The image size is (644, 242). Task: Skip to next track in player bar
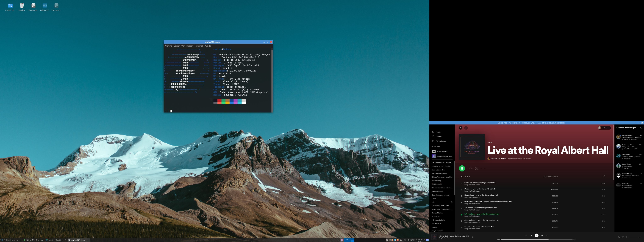(542, 236)
